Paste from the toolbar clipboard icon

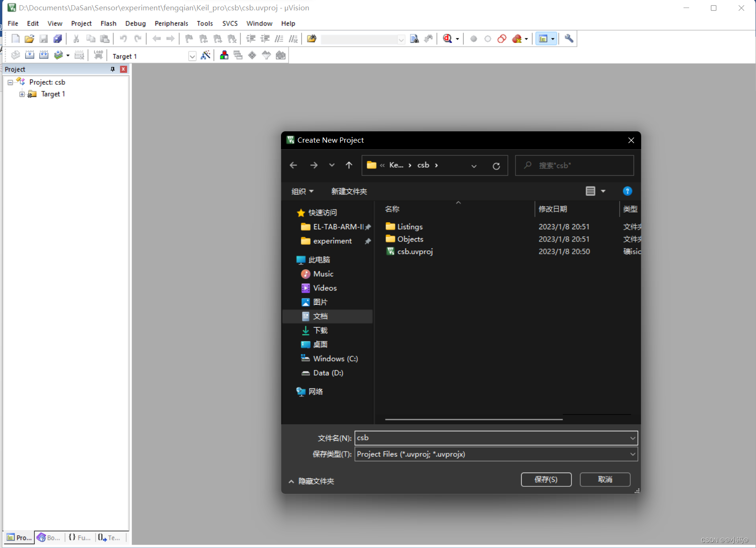tap(105, 39)
